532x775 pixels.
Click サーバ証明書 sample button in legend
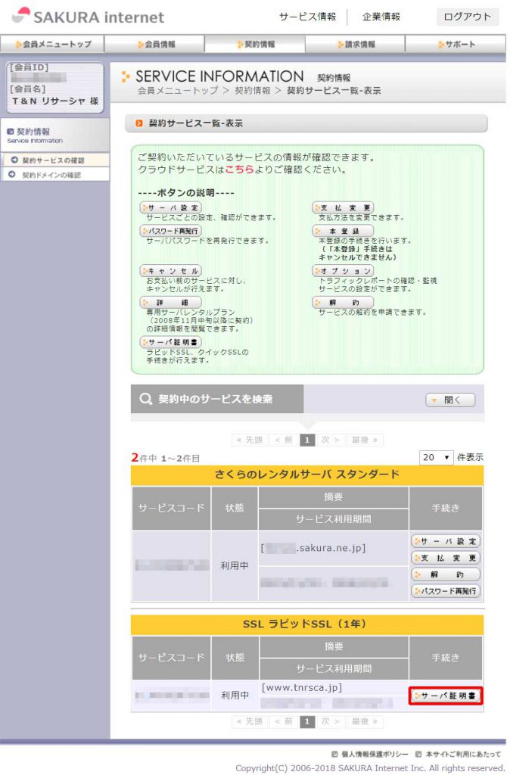point(170,342)
